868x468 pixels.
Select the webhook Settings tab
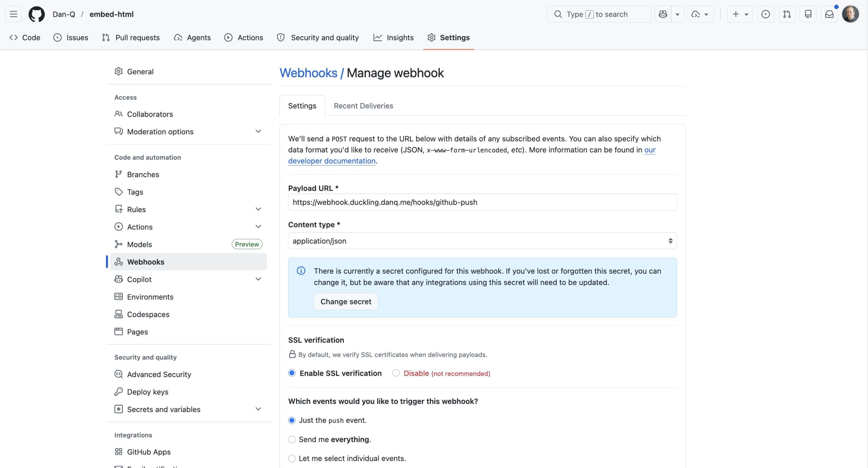point(302,106)
